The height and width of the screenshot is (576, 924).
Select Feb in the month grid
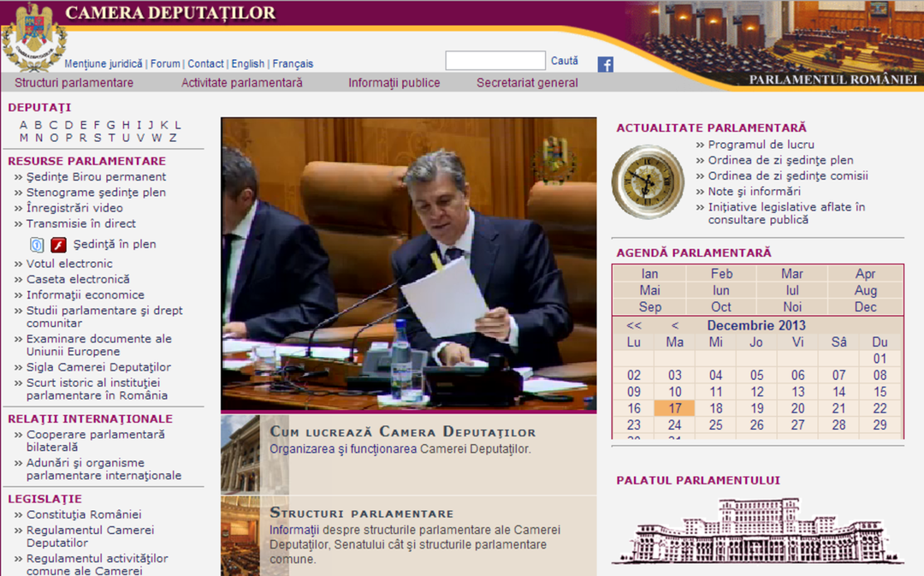click(x=721, y=274)
